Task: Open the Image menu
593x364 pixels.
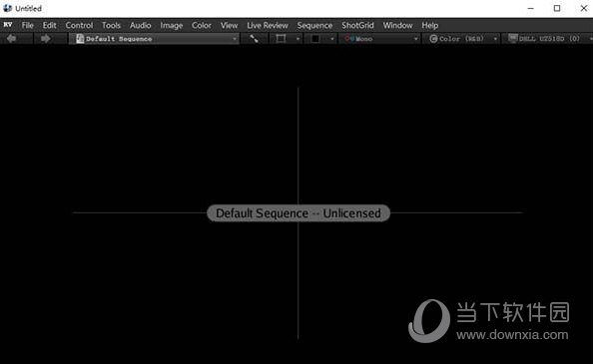Action: click(x=172, y=25)
